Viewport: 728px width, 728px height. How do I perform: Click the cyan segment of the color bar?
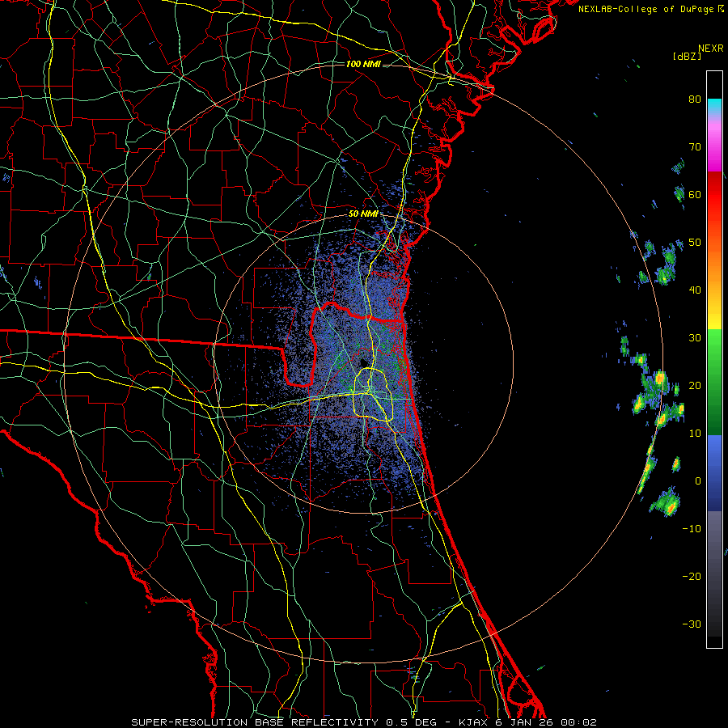point(714,107)
